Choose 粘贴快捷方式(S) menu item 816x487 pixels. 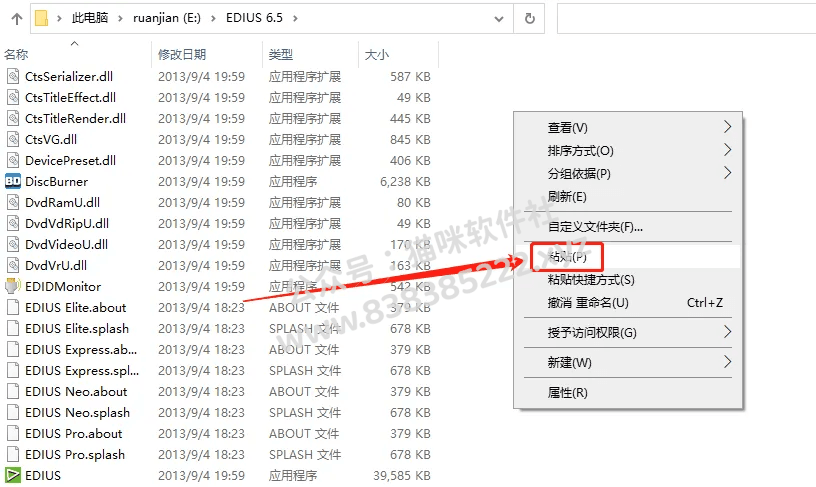coord(628,280)
